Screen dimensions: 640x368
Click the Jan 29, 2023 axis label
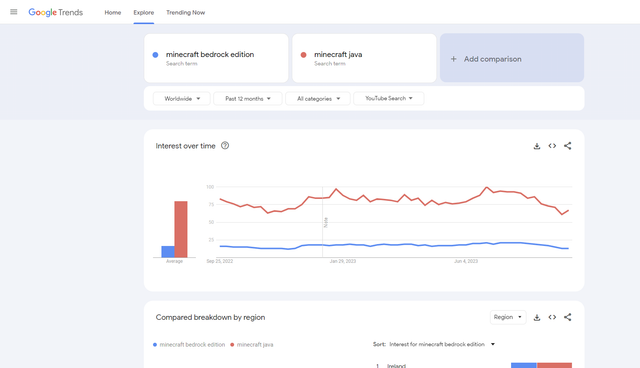[342, 261]
